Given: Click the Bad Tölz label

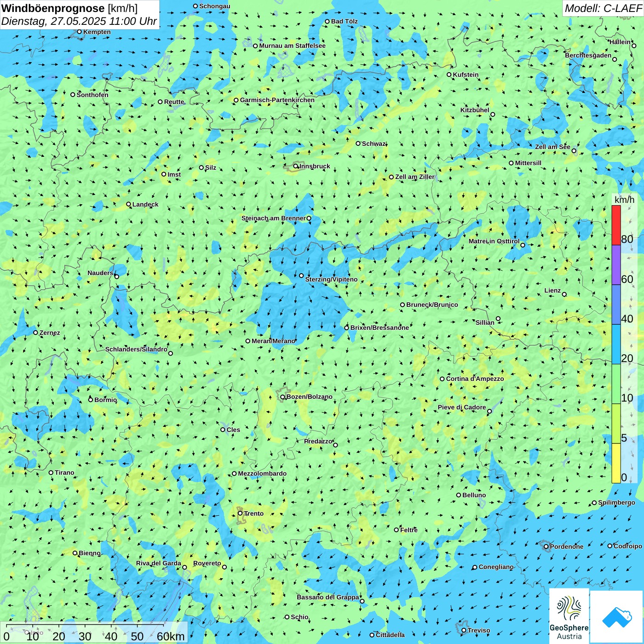Looking at the screenshot, I should pos(345,21).
